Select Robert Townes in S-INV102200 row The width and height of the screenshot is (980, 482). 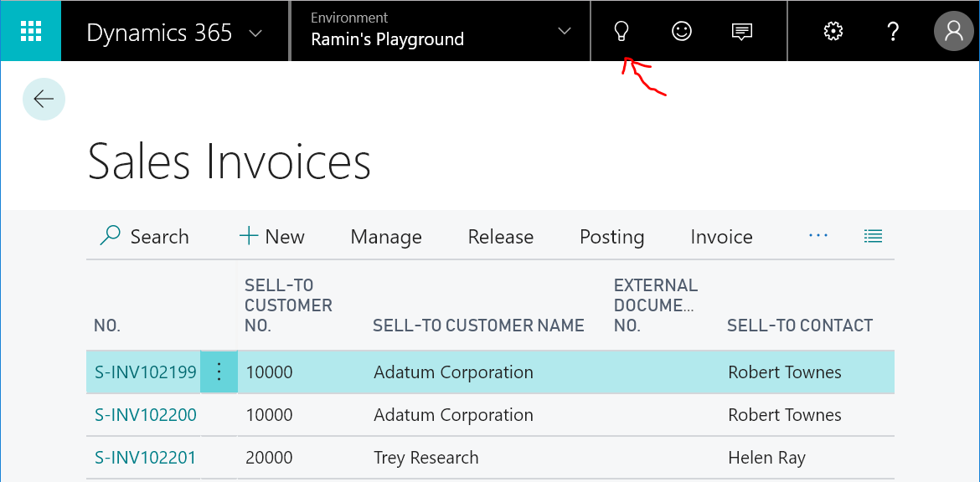click(785, 415)
